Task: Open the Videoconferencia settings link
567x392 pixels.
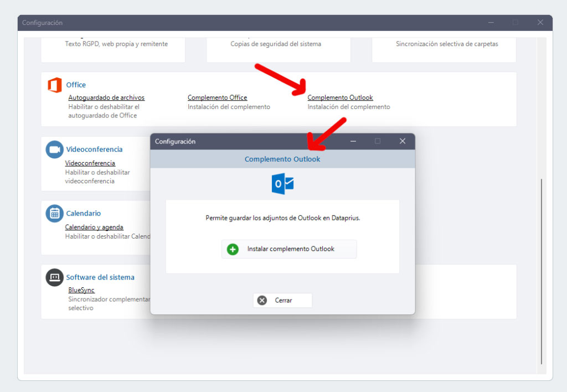Action: (x=90, y=163)
